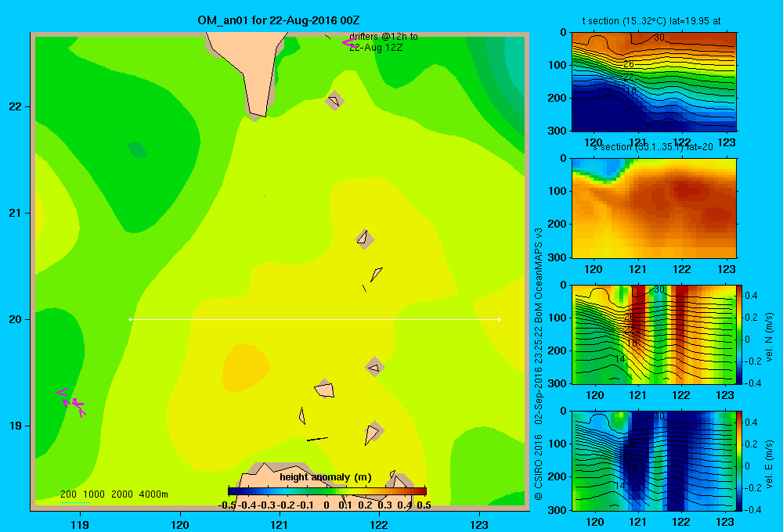Click the height anomaly color bar
This screenshot has width=783, height=532.
327,491
